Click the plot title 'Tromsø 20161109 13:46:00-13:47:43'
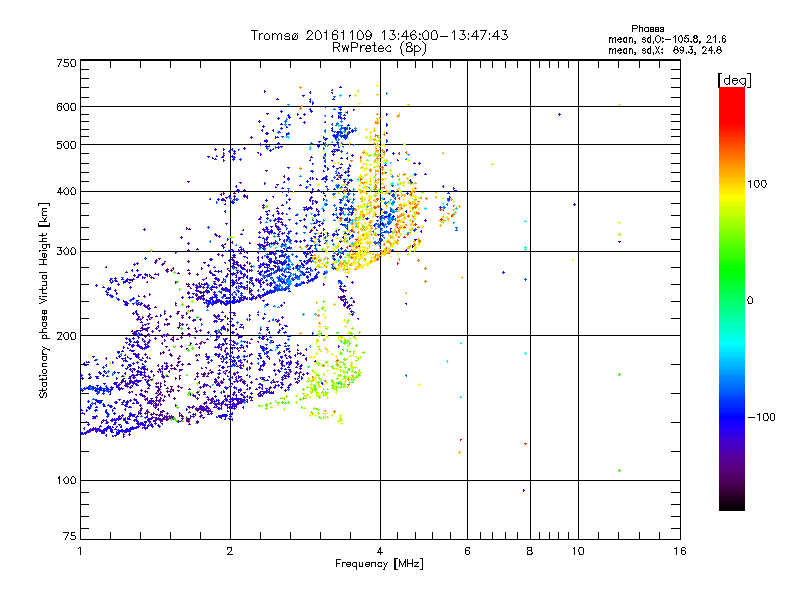 379,35
